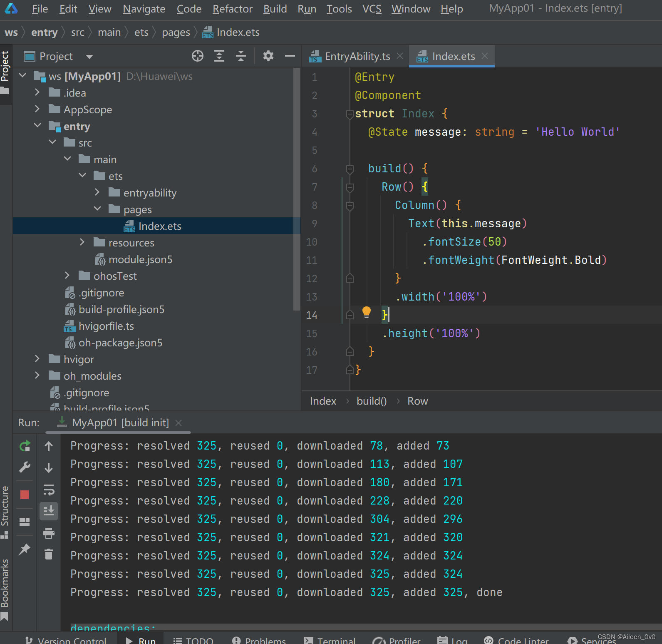
Task: Open the Terminal tool window button
Action: (330, 640)
